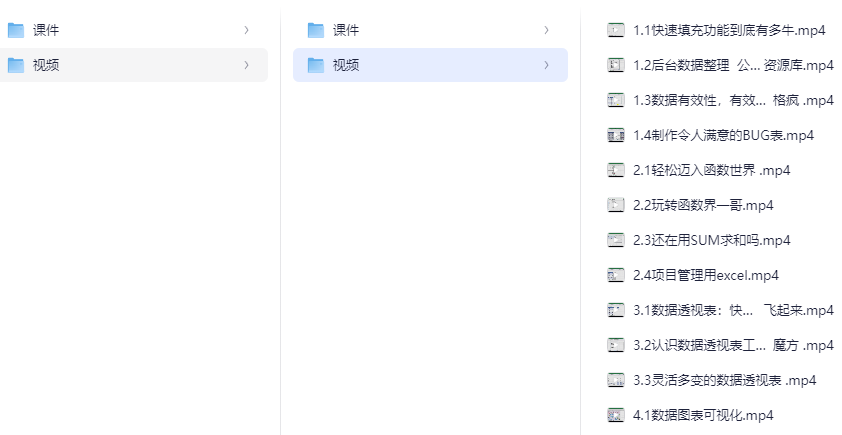
Task: Open 2.4项目管理用excel.mp4 file
Action: click(705, 275)
